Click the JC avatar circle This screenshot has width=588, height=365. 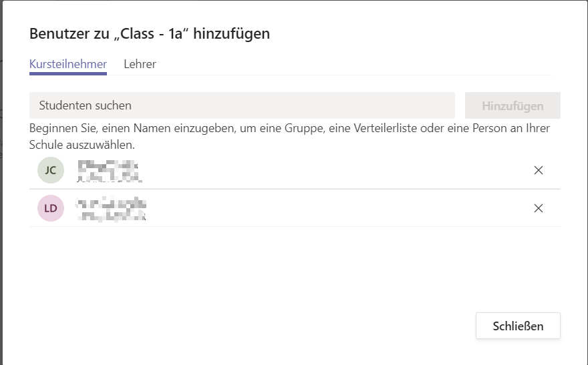tap(51, 170)
